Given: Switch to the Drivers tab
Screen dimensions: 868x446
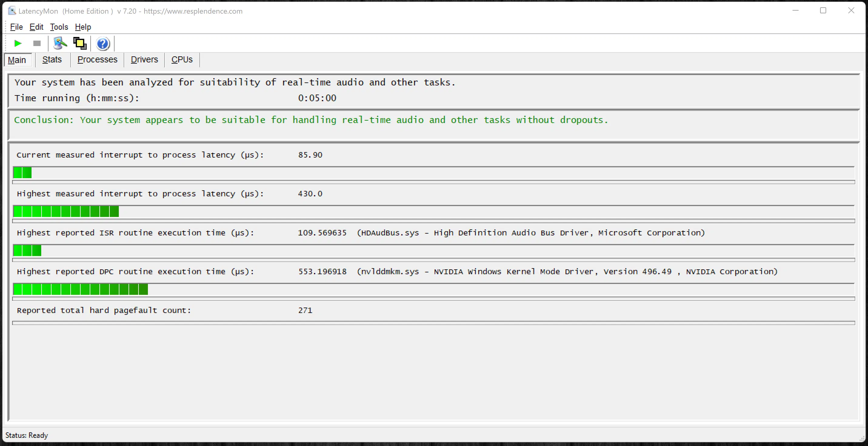Looking at the screenshot, I should tap(144, 60).
